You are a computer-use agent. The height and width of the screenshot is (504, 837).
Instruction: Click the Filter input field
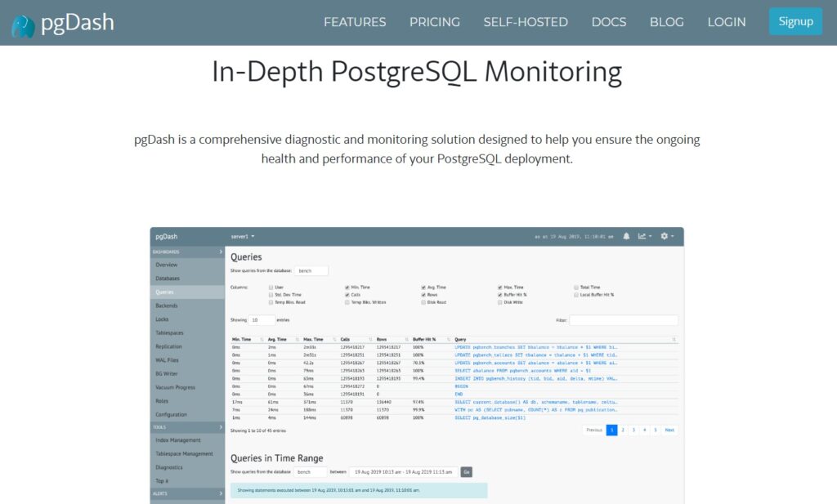[x=623, y=320]
